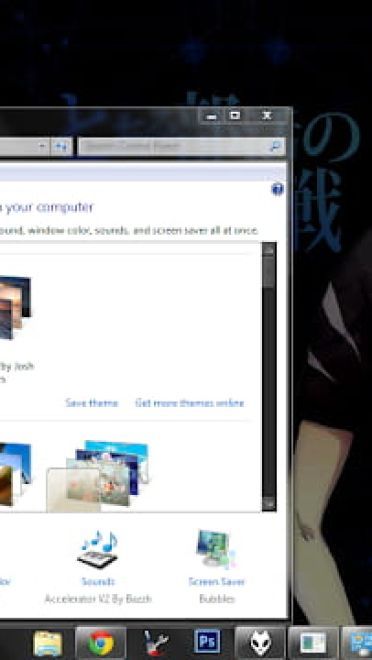Click theme list scrollbar up arrow
Image resolution: width=372 pixels, height=660 pixels.
269,250
